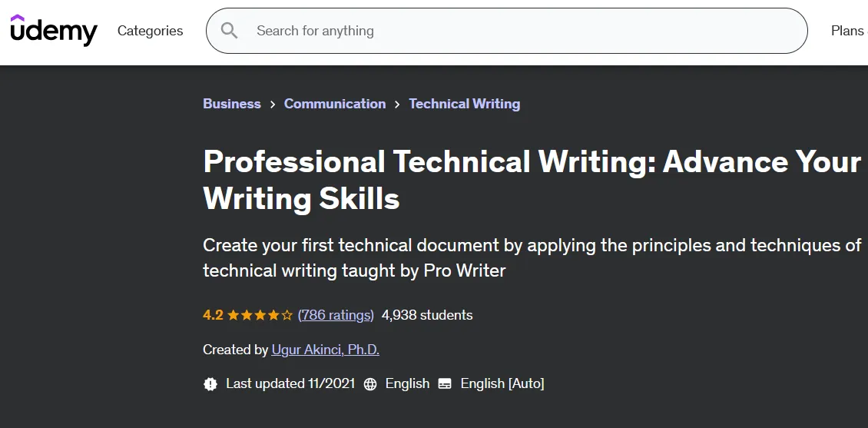868x428 pixels.
Task: Click the closed captions icon
Action: pos(445,383)
